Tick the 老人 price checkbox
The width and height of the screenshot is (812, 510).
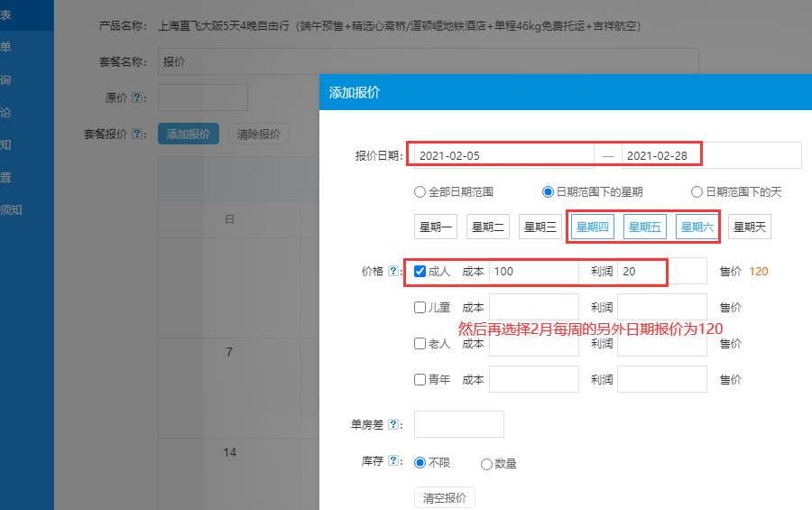[x=420, y=344]
